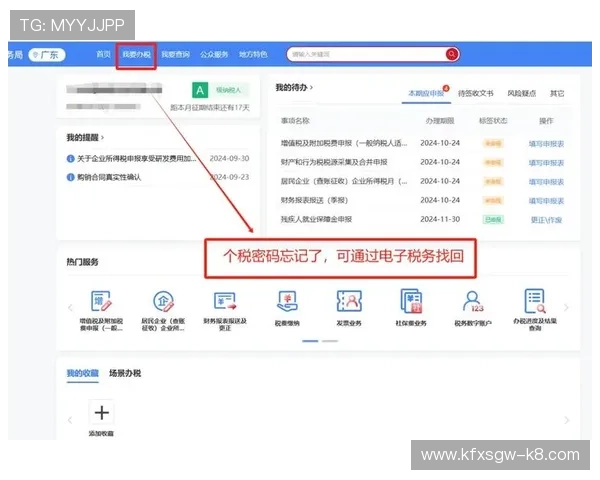Go to next page of 热门服务 carousel
This screenshot has height=480, width=600.
tap(566, 307)
